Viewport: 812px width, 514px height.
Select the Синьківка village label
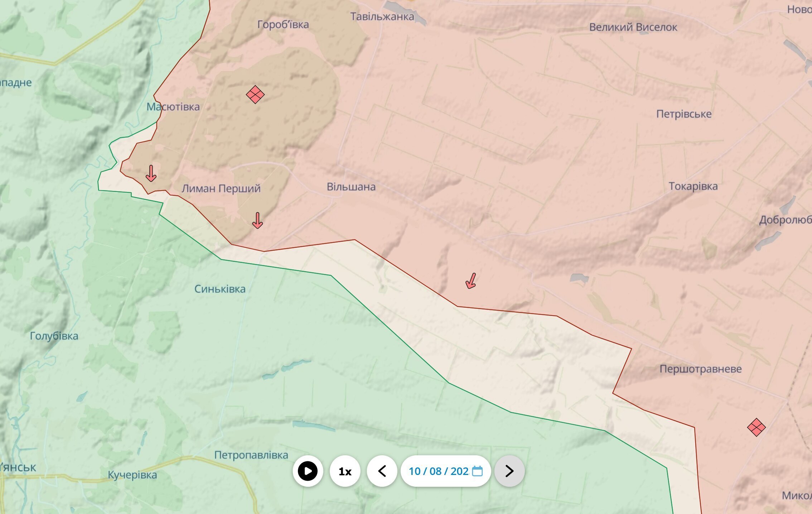(x=220, y=289)
